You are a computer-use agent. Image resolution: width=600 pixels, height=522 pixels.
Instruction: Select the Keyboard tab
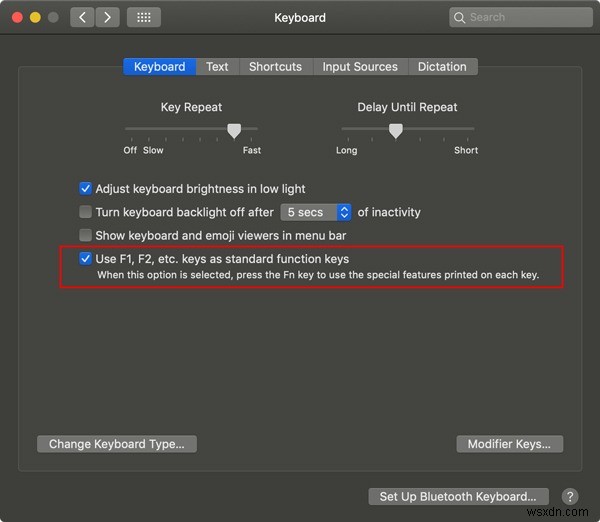160,67
